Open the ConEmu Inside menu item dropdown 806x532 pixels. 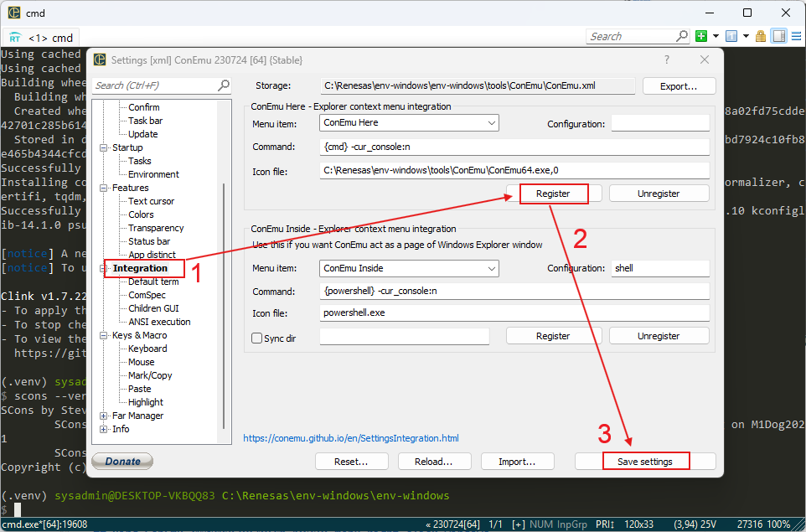(491, 269)
